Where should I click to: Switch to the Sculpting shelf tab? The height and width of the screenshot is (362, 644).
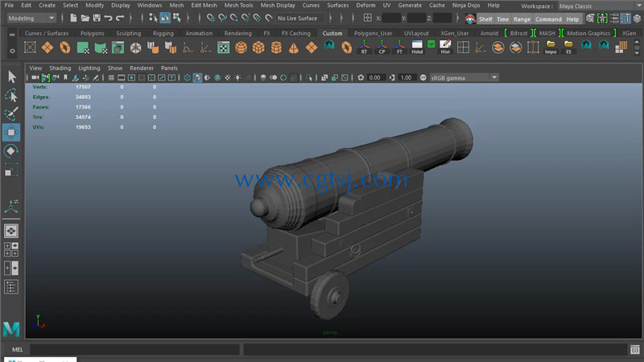pos(129,33)
